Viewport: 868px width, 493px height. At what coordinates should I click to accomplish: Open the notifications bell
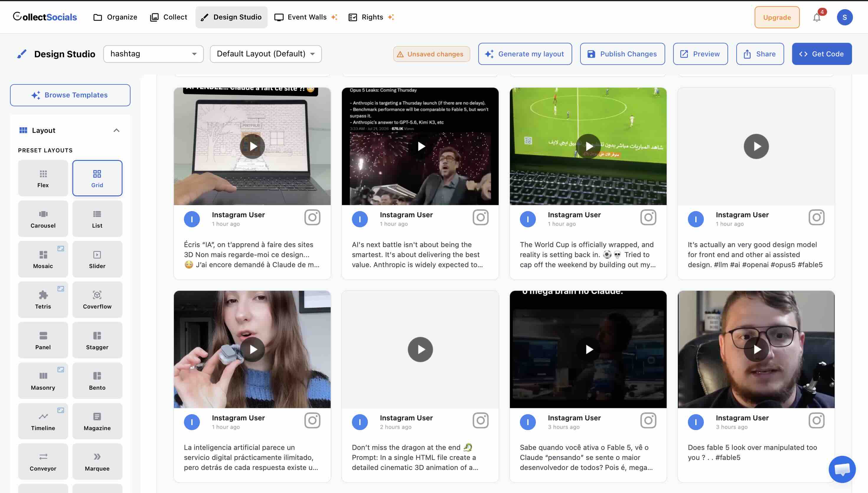point(817,17)
